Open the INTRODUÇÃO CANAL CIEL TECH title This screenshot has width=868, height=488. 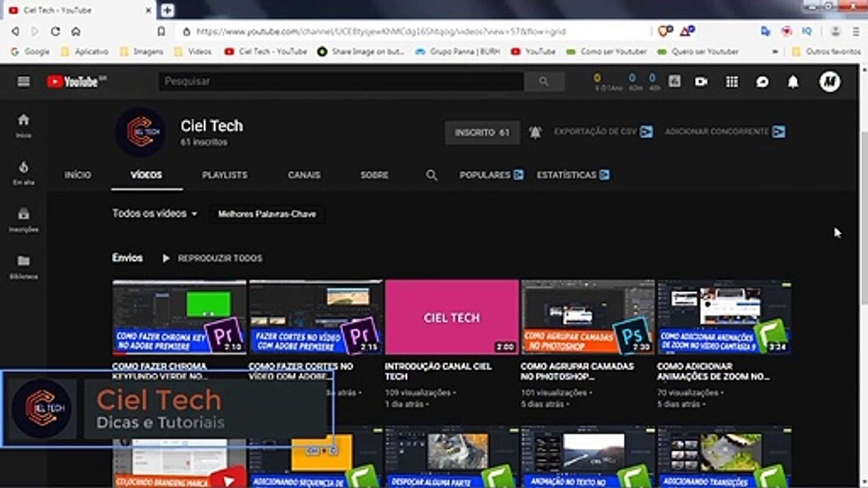click(438, 371)
